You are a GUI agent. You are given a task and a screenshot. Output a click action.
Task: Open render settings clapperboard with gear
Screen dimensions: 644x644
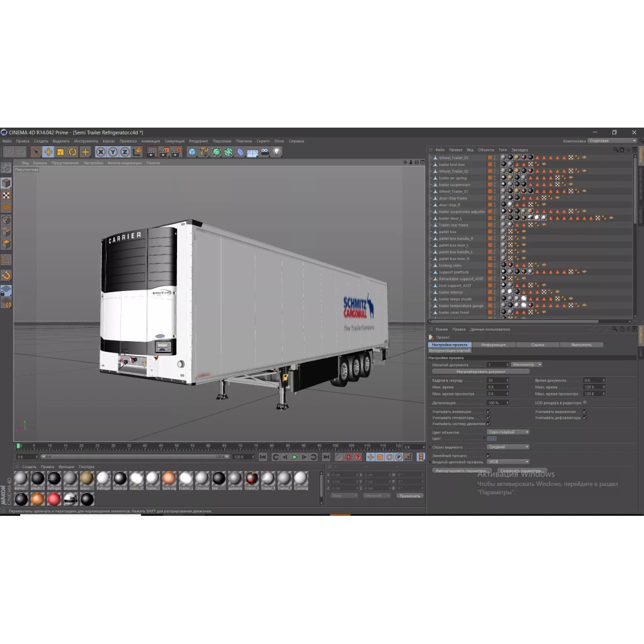[x=177, y=152]
